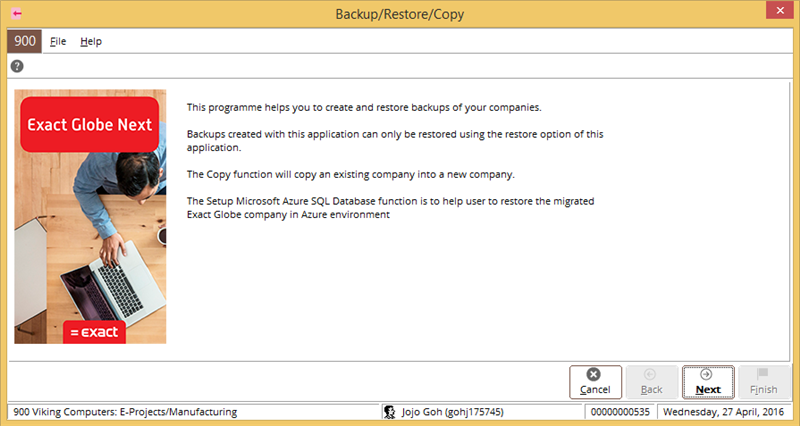Click the 00000000535 status bar field
800x426 pixels.
[620, 411]
